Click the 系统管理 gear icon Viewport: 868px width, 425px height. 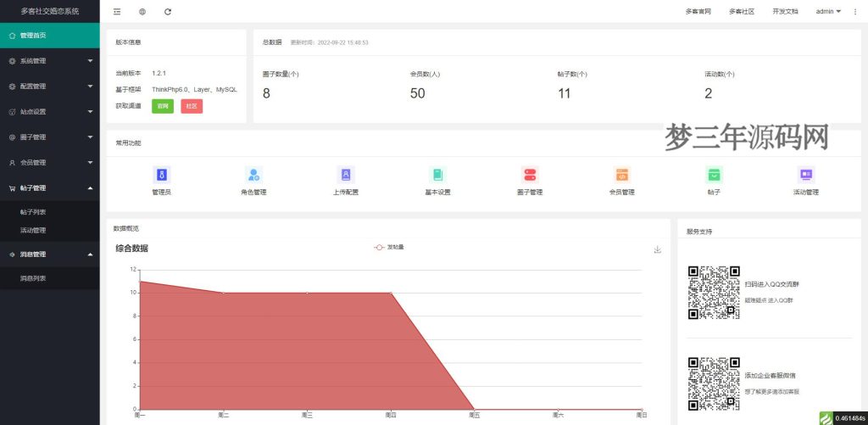(x=12, y=62)
